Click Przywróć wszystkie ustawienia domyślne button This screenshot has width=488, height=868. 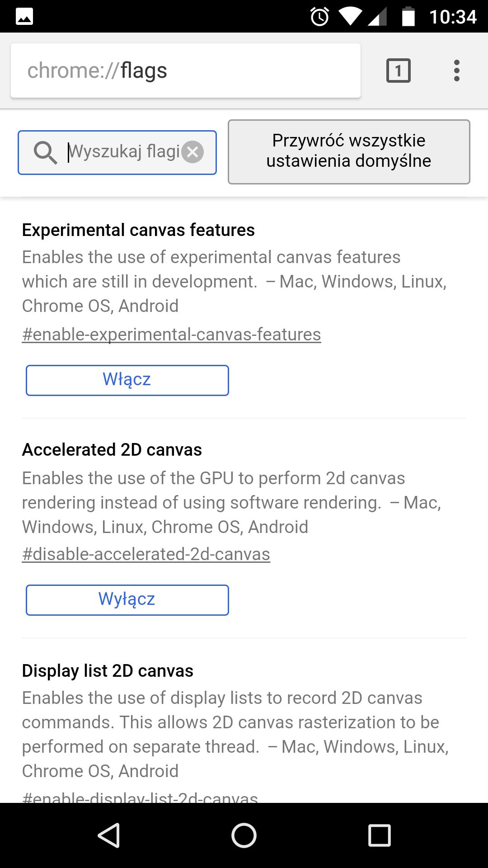[x=349, y=151]
